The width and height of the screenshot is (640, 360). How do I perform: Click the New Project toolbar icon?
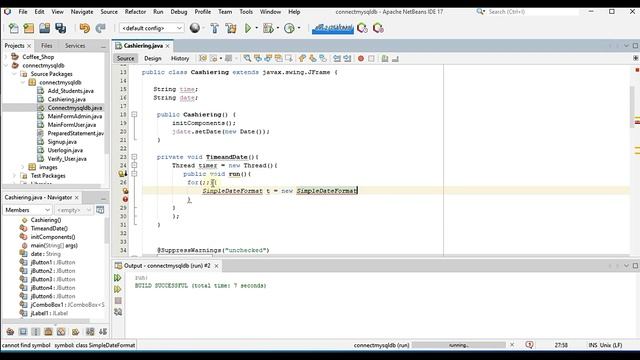click(x=29, y=28)
